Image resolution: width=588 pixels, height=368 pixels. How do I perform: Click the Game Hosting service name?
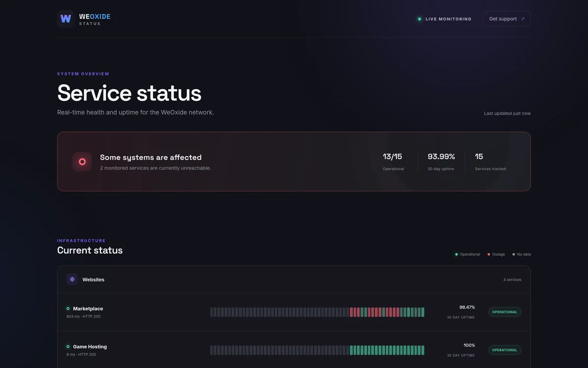point(90,346)
